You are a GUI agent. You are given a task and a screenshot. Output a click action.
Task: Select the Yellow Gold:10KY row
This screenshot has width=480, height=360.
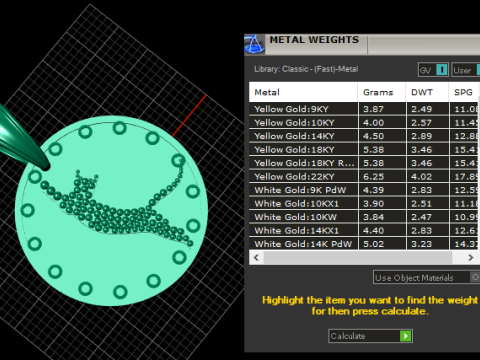[x=364, y=123]
